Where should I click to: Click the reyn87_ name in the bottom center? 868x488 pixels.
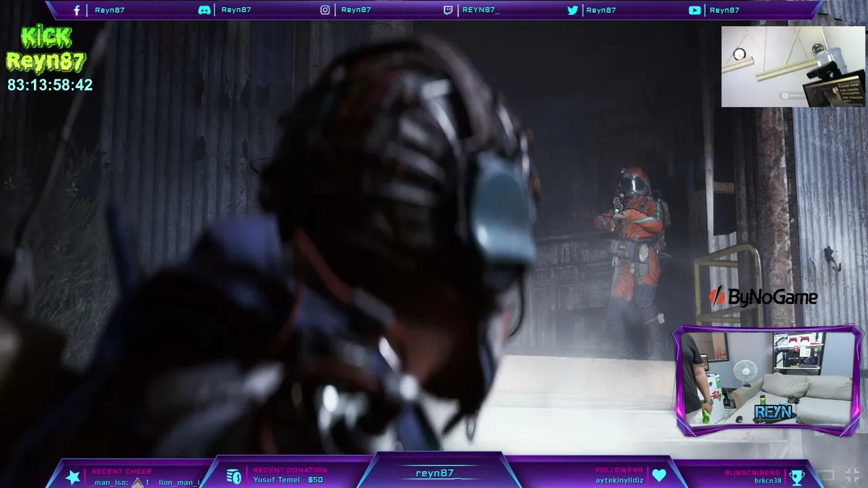pyautogui.click(x=435, y=473)
